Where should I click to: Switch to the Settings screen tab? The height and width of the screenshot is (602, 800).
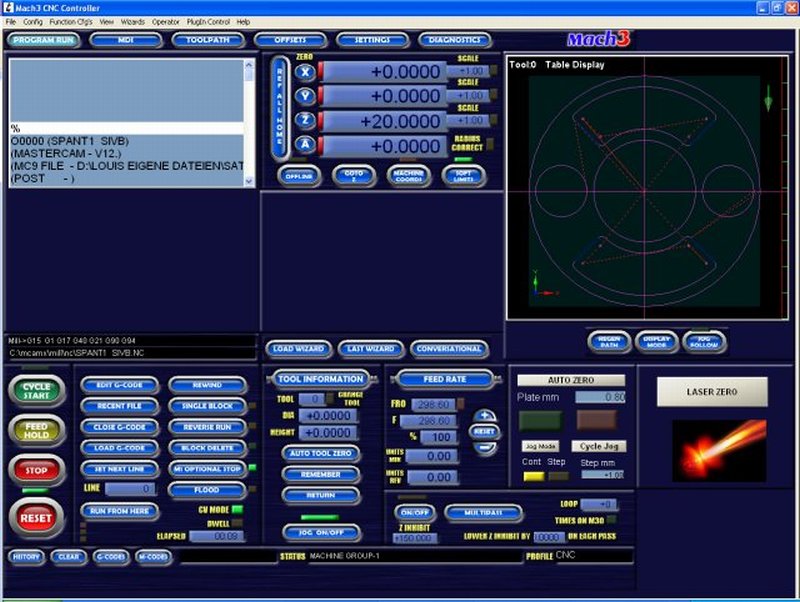pyautogui.click(x=372, y=40)
